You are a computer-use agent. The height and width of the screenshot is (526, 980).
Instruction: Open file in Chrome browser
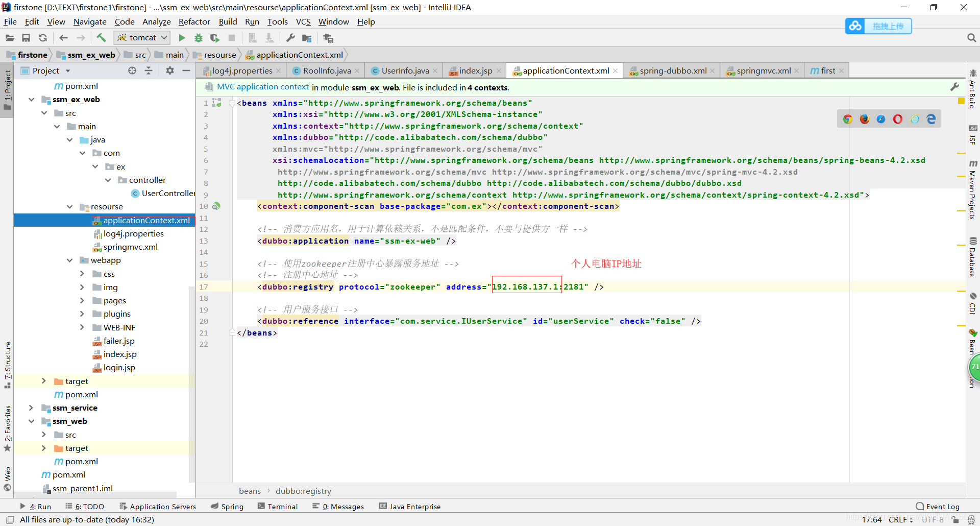pos(848,119)
